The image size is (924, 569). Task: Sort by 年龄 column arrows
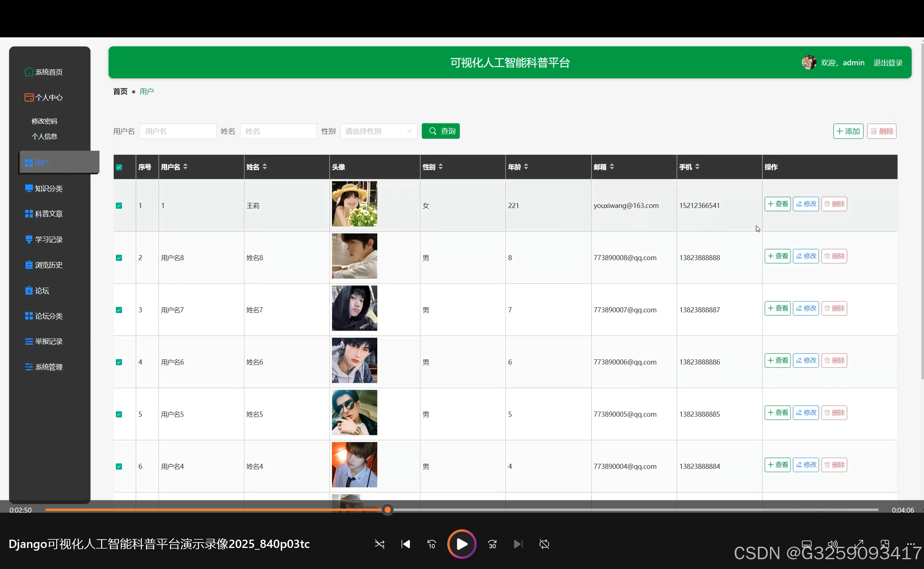pyautogui.click(x=526, y=167)
